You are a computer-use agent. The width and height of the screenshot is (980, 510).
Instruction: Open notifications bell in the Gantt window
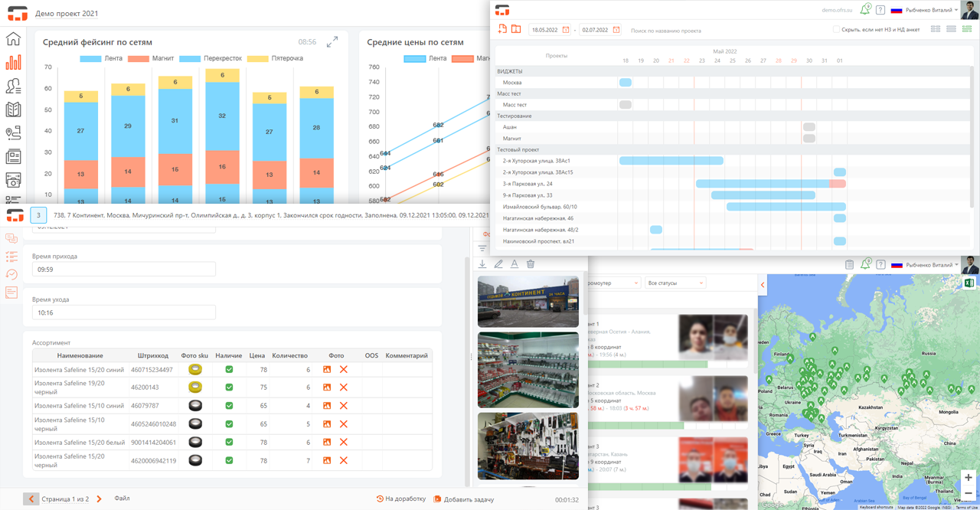[x=865, y=10]
